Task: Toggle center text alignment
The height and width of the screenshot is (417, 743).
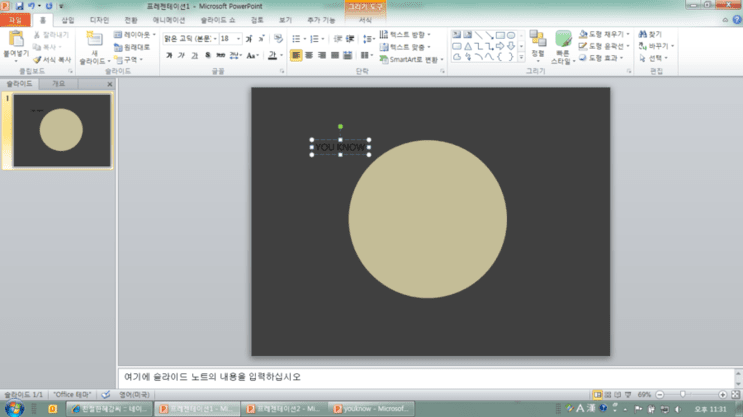Action: (309, 55)
